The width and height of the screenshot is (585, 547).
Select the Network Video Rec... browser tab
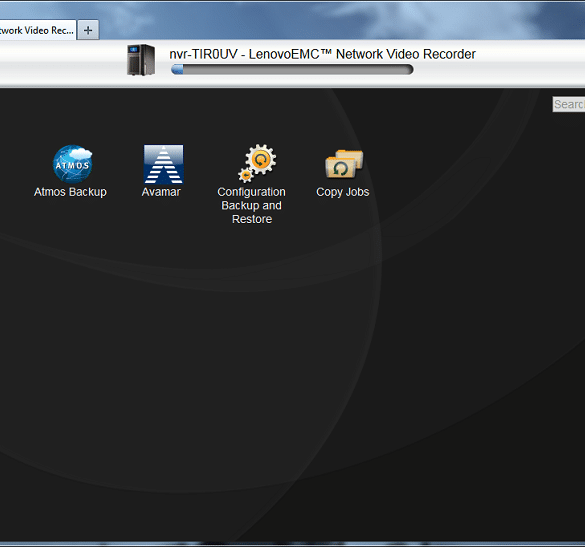[37, 30]
